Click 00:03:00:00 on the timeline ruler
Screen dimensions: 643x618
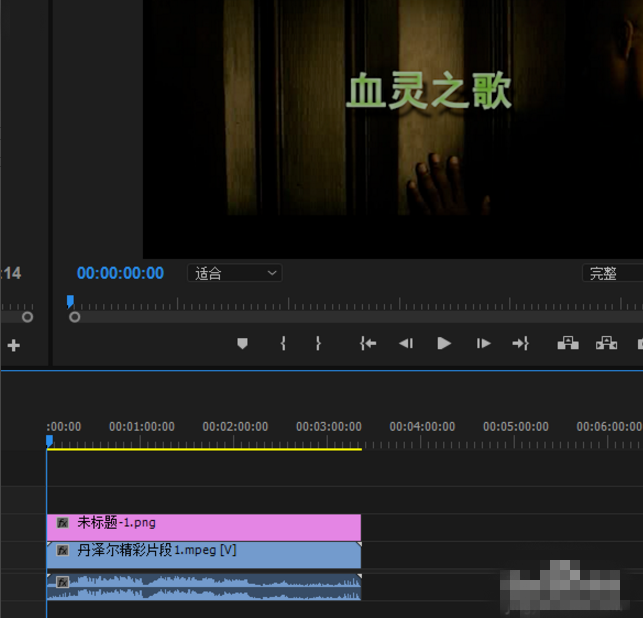coord(329,427)
